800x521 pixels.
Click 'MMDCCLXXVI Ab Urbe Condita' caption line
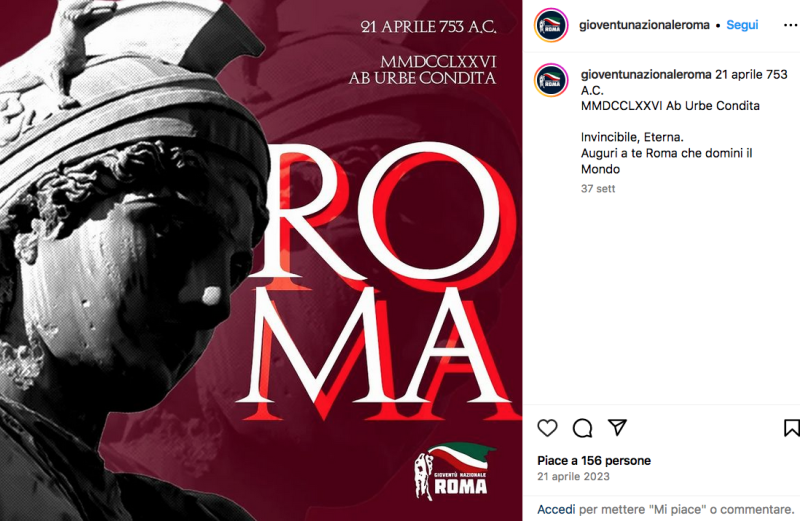670,106
